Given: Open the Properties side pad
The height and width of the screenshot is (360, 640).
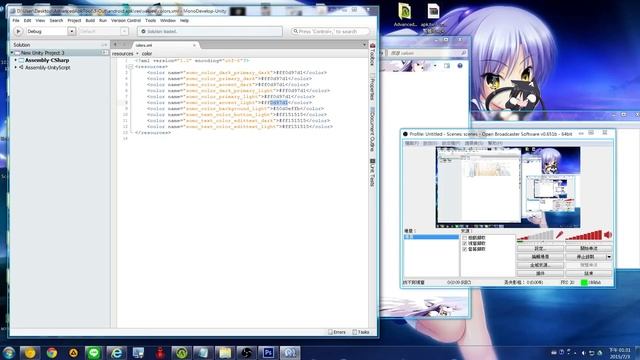Looking at the screenshot, I should tap(372, 87).
